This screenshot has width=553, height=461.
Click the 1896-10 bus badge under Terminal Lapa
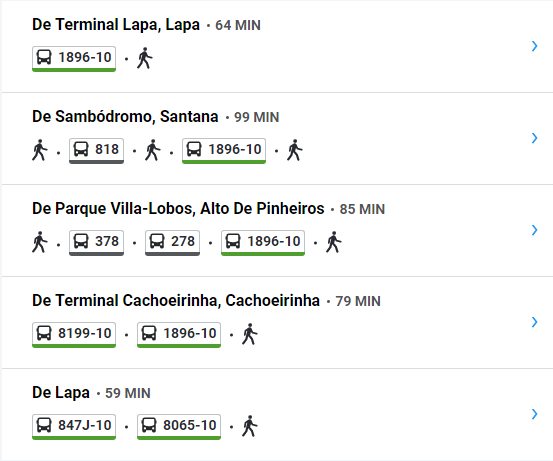pyautogui.click(x=74, y=59)
